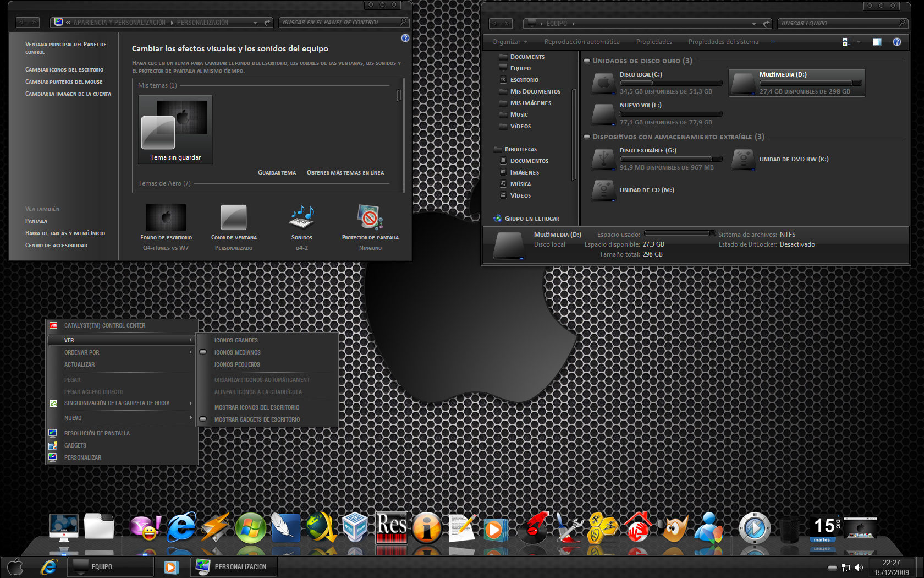Launch the orange media player dock icon
The height and width of the screenshot is (578, 924).
click(x=497, y=528)
